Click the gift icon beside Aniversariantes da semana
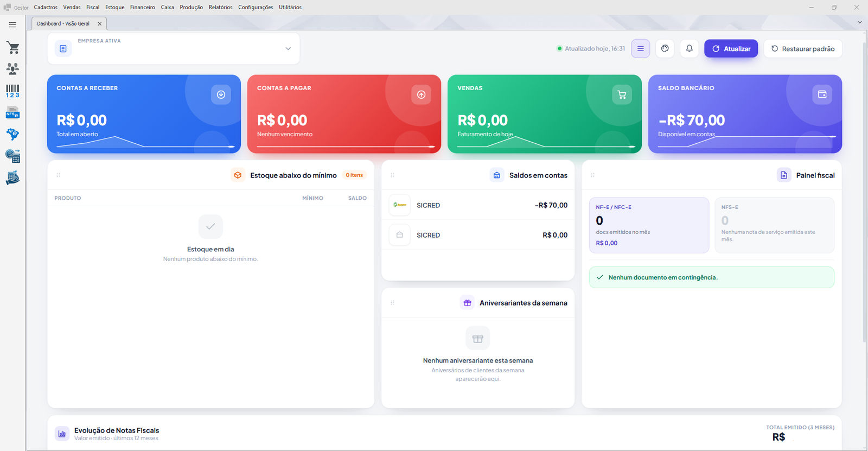This screenshot has height=451, width=868. [x=467, y=303]
